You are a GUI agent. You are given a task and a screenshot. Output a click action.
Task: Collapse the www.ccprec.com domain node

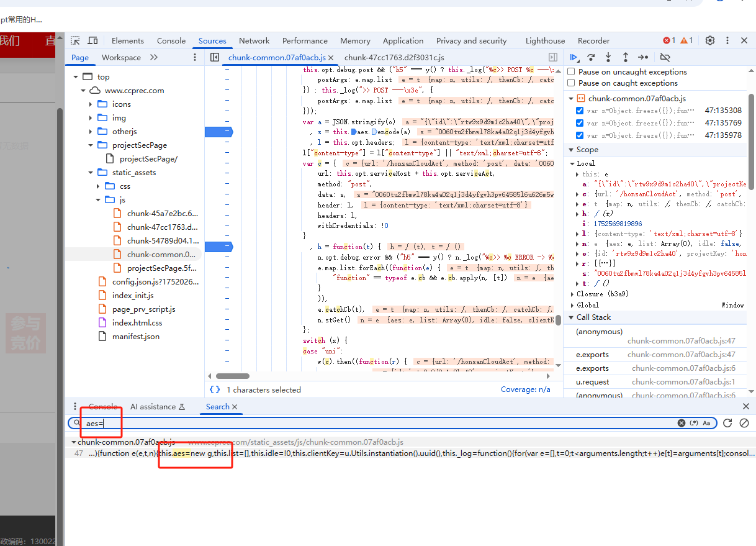83,91
